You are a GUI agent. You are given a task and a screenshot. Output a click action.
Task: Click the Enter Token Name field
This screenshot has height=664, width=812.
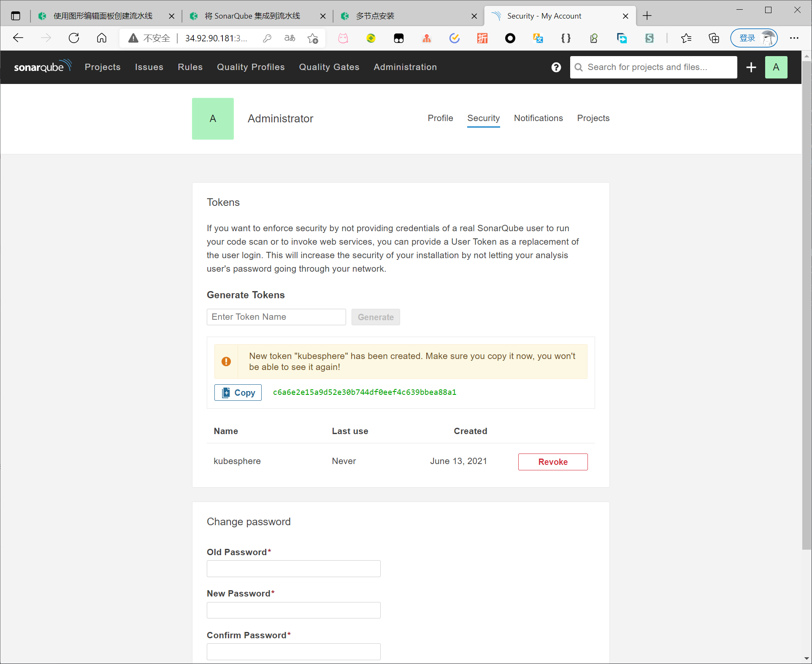(276, 317)
